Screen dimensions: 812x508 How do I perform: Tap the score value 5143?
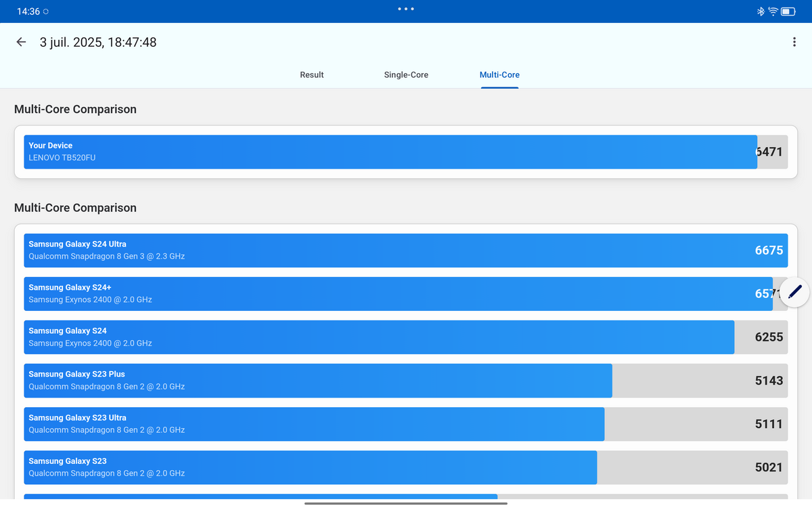(x=769, y=381)
